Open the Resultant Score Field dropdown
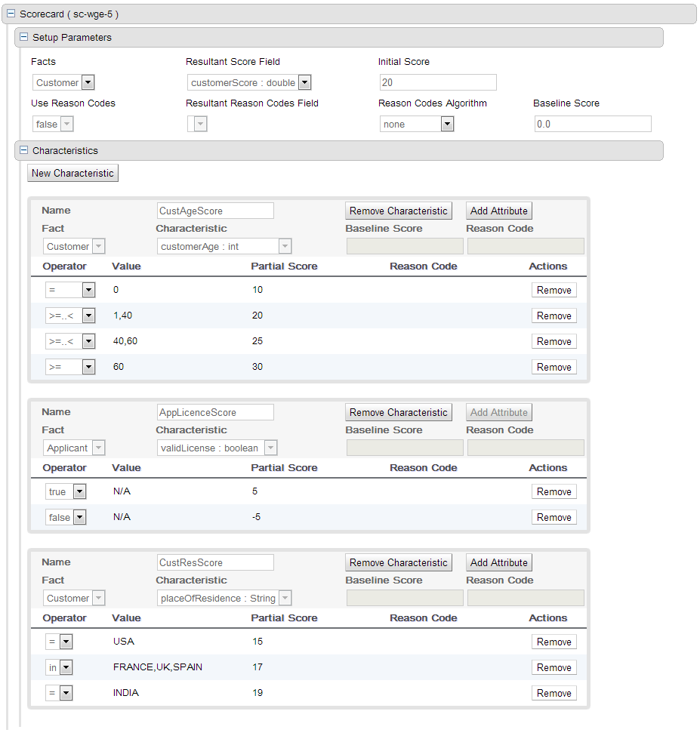 pyautogui.click(x=304, y=82)
